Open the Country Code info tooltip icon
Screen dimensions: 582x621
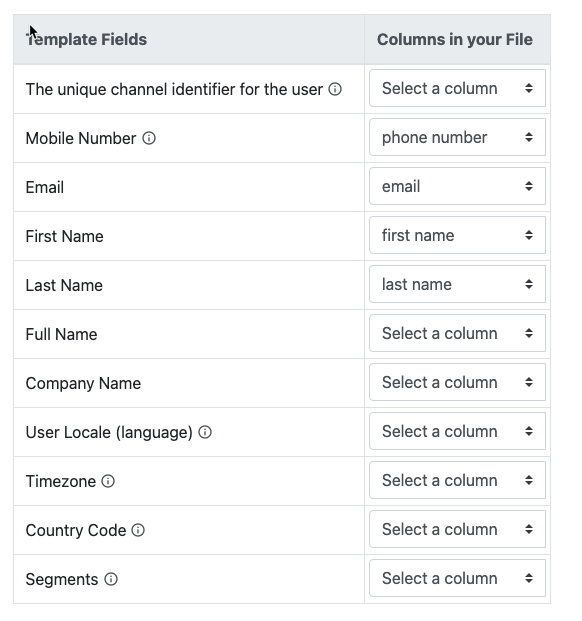click(138, 530)
